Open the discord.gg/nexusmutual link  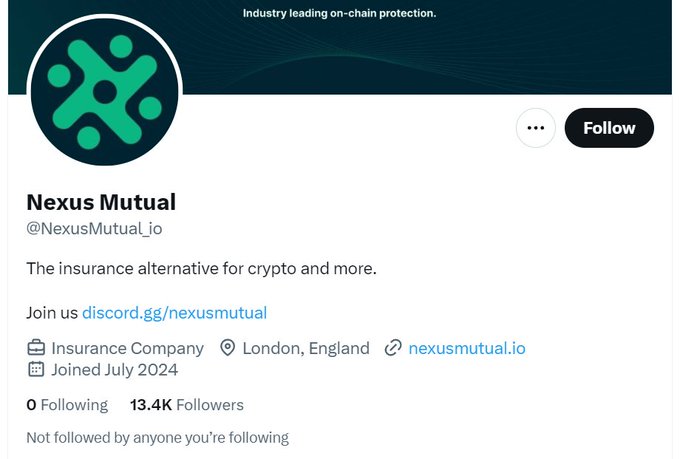pos(174,312)
